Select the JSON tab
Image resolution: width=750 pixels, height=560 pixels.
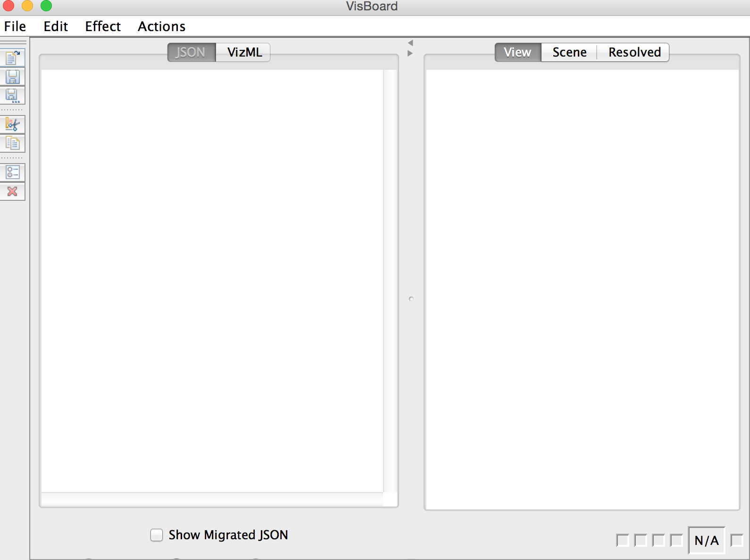coord(191,52)
